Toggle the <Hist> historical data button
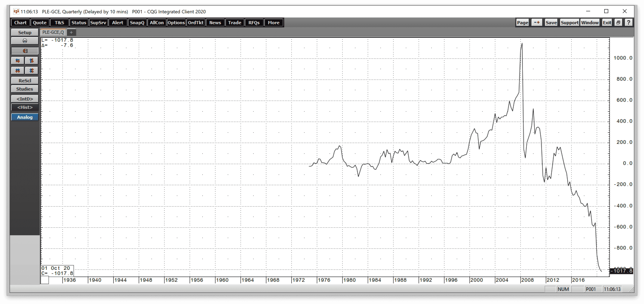 pyautogui.click(x=25, y=107)
